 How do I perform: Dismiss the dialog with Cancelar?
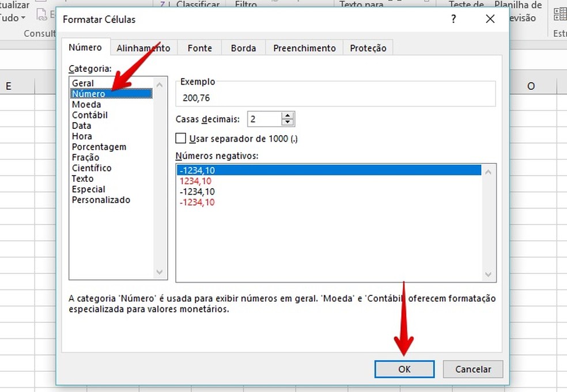click(472, 369)
